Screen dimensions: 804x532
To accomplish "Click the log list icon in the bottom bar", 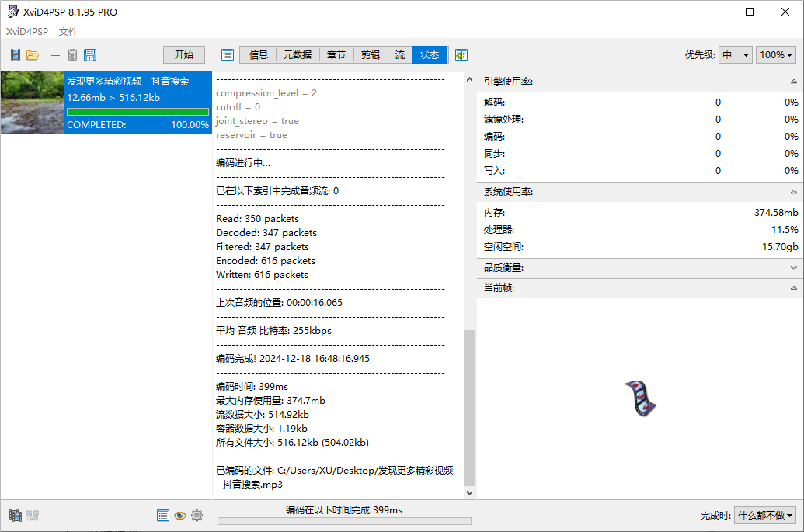I will coord(163,515).
